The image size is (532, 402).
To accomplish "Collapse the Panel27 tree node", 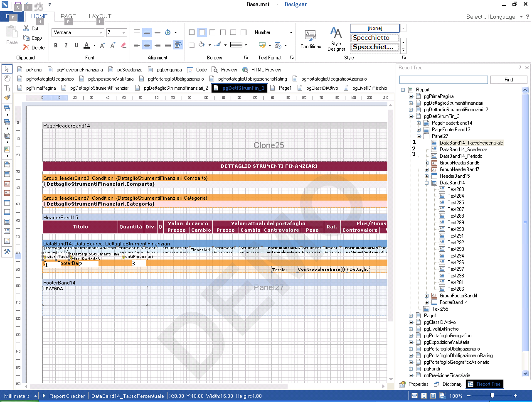I will (x=419, y=136).
